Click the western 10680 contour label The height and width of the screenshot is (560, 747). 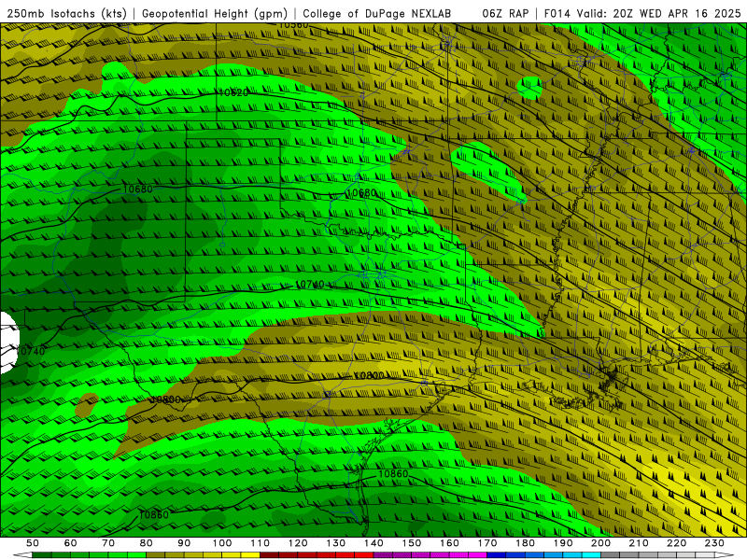137,189
